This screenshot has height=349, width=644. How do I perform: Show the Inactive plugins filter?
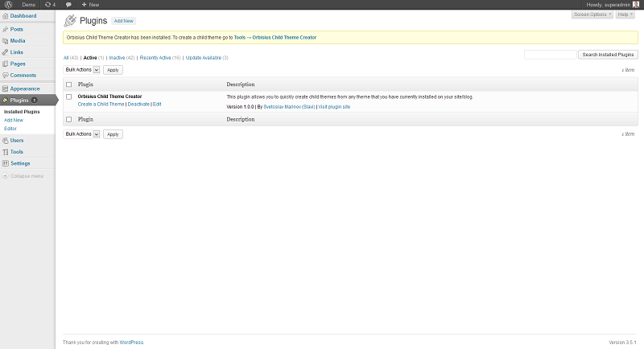[117, 58]
